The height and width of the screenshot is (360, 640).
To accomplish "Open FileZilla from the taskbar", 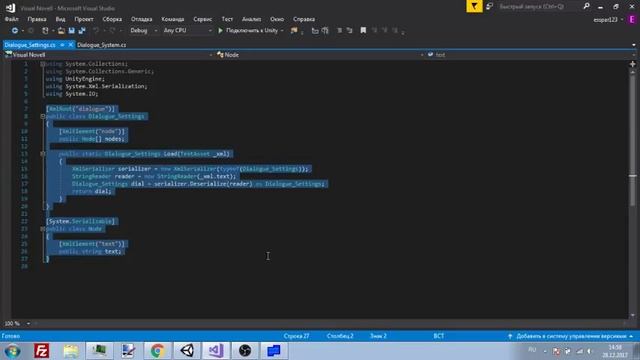I will [x=42, y=351].
